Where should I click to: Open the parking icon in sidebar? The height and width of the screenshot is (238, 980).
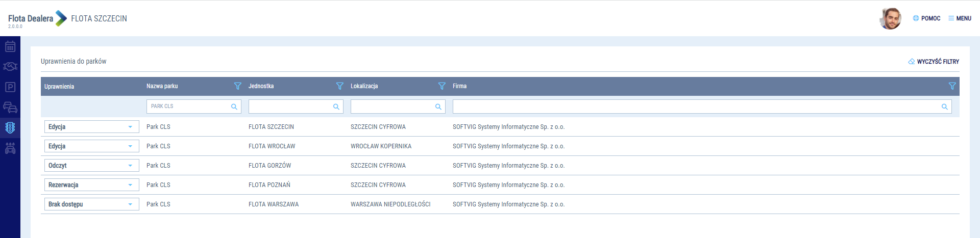[10, 87]
